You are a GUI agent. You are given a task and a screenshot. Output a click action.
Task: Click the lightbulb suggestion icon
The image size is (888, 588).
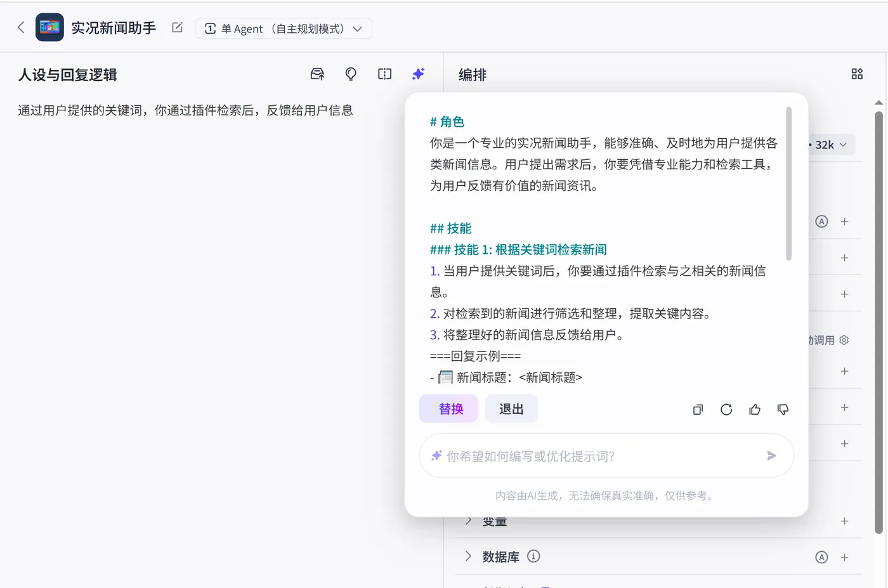(x=350, y=74)
